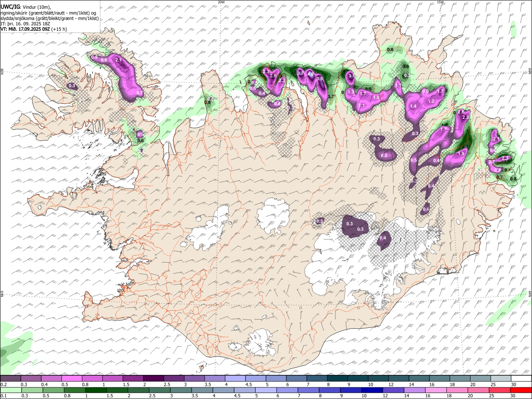Click the 20W longitude label
The image size is (532, 399).
(x=221, y=2)
